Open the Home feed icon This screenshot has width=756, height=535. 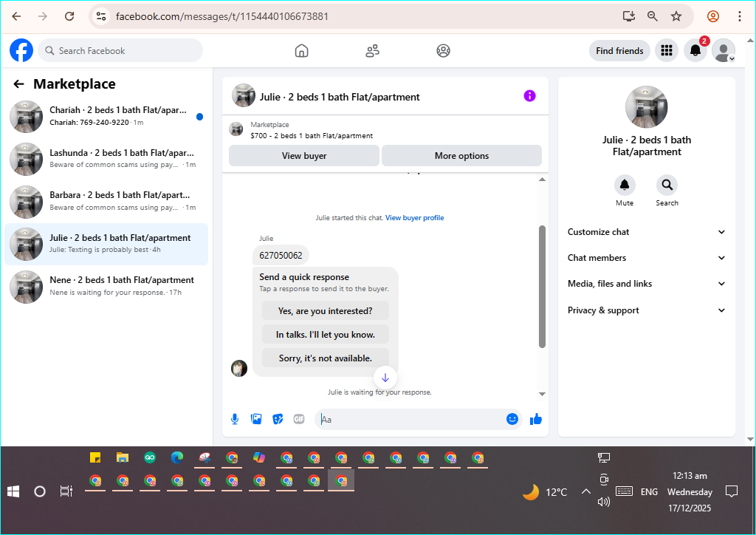pos(301,51)
